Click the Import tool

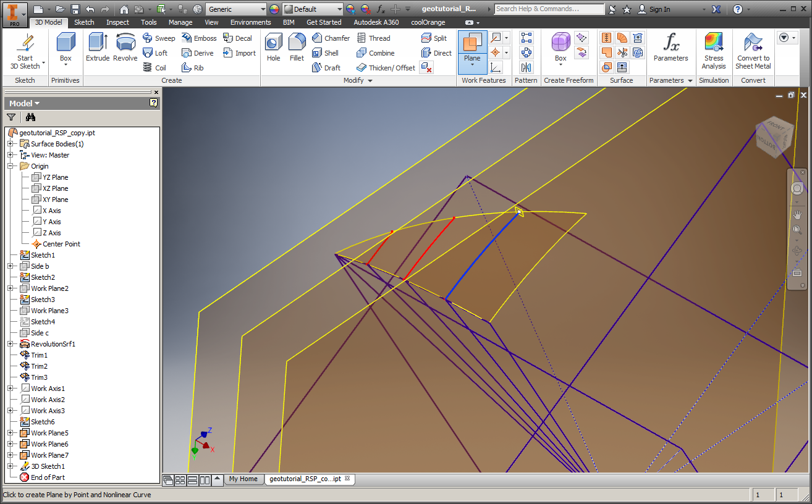pos(239,53)
